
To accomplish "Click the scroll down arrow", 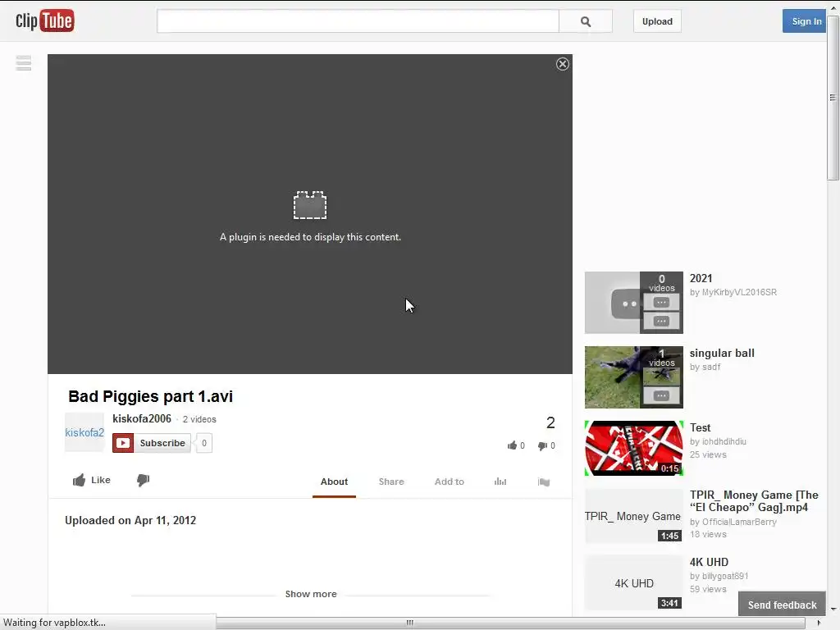I will point(833,609).
